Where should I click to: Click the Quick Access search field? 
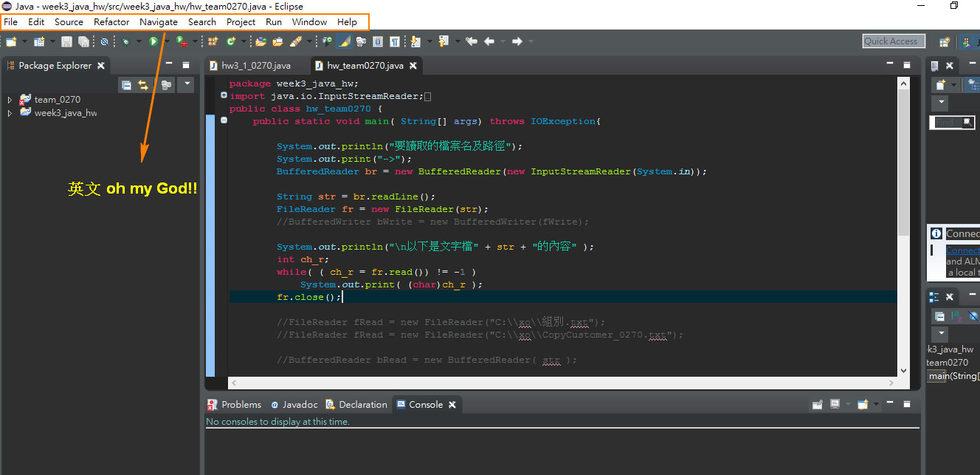pyautogui.click(x=894, y=41)
